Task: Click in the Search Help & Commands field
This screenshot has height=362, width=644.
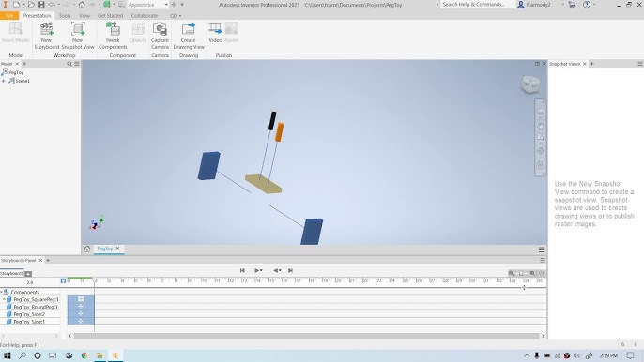Action: 477,5
